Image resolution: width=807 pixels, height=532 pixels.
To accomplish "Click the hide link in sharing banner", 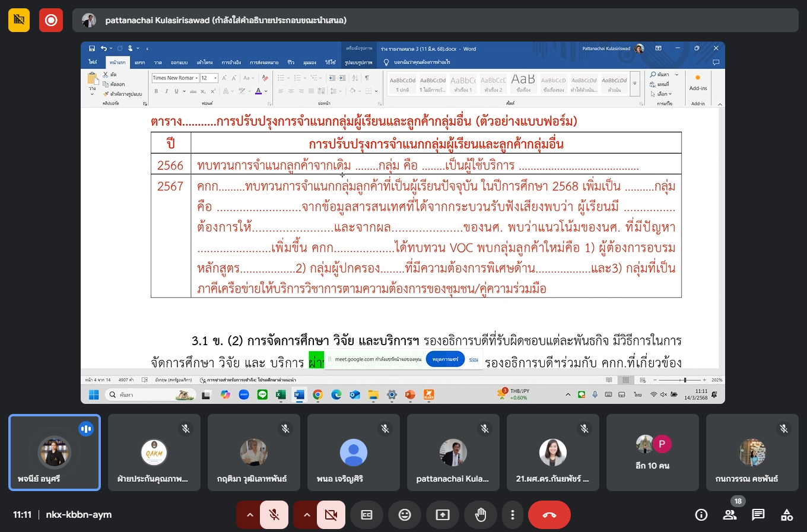I will coord(474,359).
